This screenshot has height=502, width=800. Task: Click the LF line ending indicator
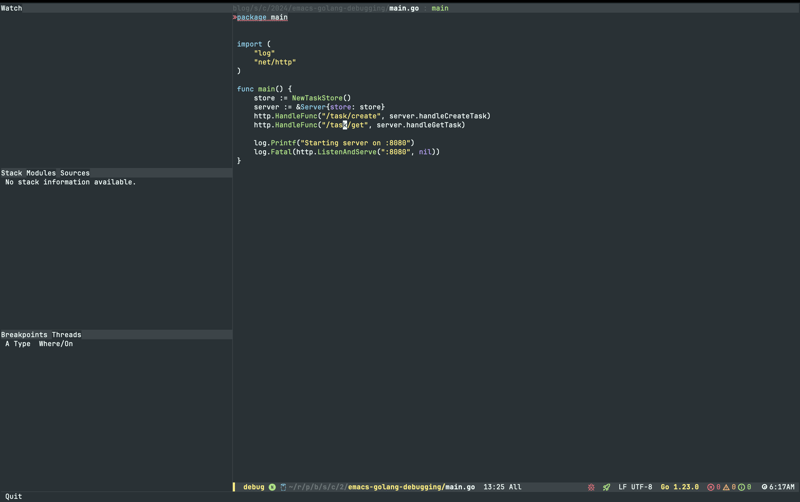[x=622, y=487]
